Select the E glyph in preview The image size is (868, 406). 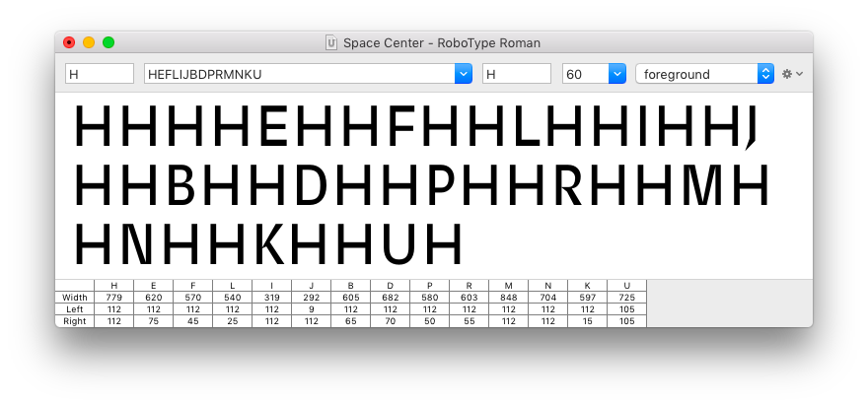click(x=273, y=125)
